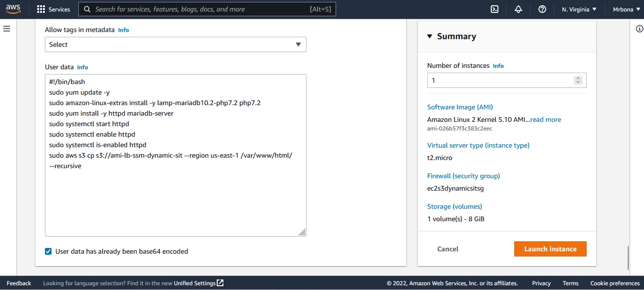Collapse the Summary section

pos(429,36)
